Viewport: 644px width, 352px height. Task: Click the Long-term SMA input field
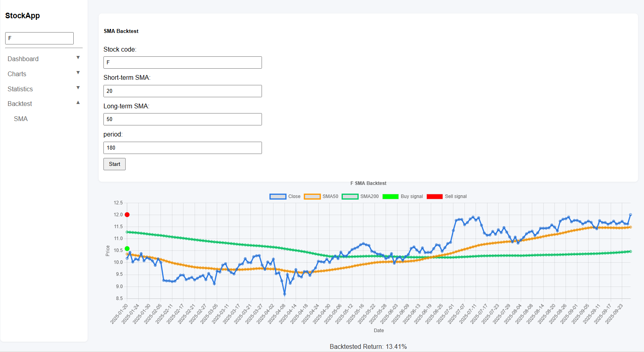pos(182,119)
